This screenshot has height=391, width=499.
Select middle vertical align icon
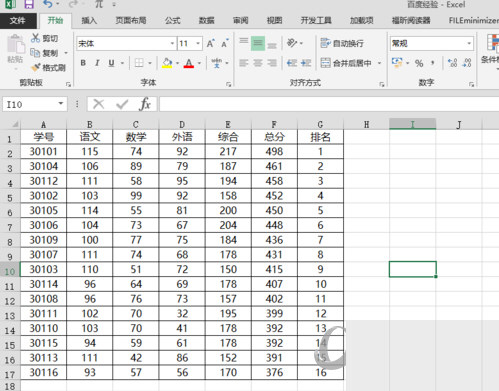258,43
